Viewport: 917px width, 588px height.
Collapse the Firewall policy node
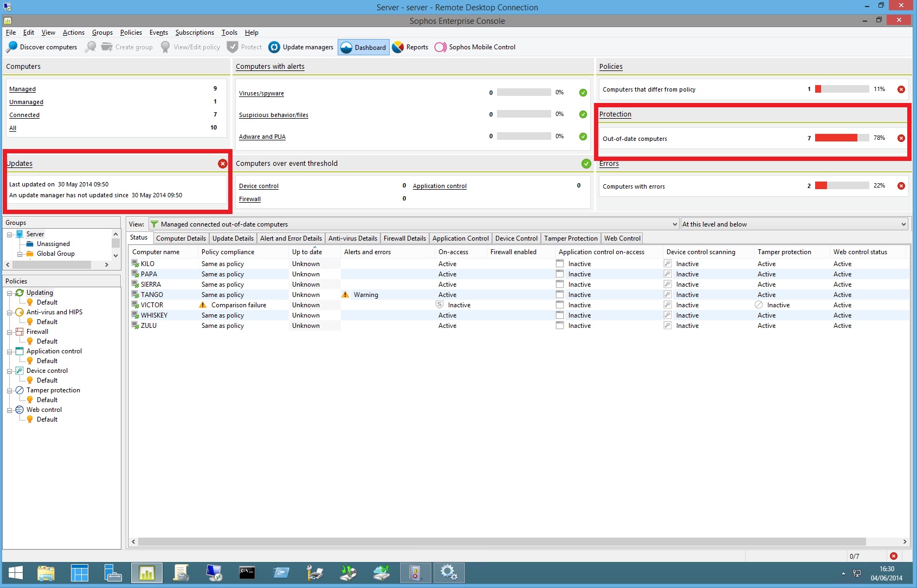pyautogui.click(x=10, y=332)
